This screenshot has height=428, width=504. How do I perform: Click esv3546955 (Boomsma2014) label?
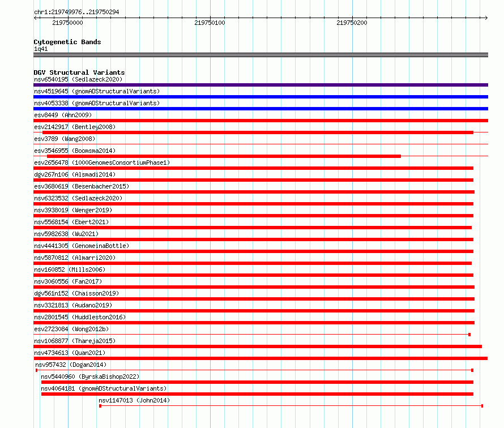[x=75, y=151]
